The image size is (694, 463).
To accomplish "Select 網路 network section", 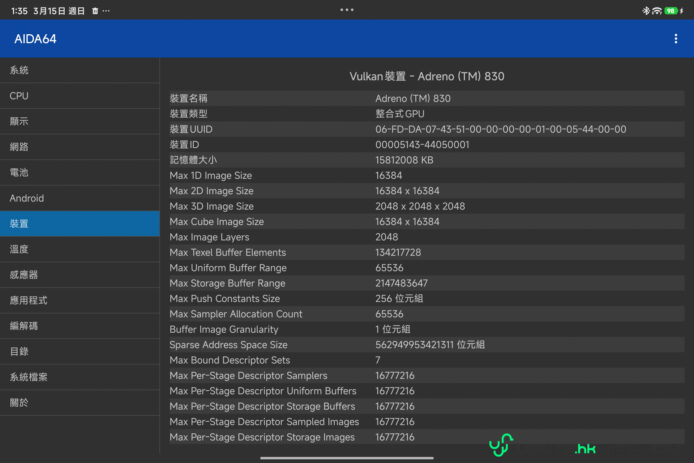I will point(80,147).
